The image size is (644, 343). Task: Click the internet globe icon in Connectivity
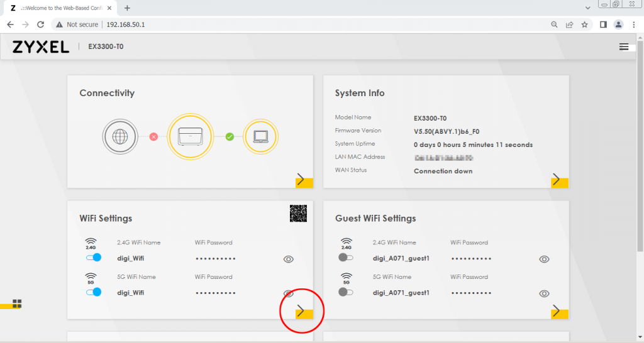tap(120, 136)
